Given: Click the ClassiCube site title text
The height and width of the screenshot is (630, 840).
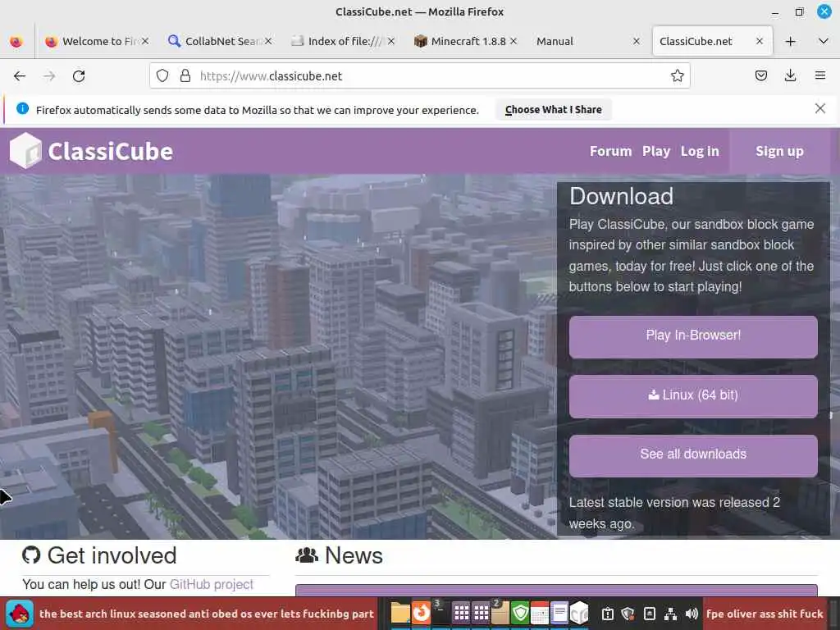Looking at the screenshot, I should [x=111, y=152].
